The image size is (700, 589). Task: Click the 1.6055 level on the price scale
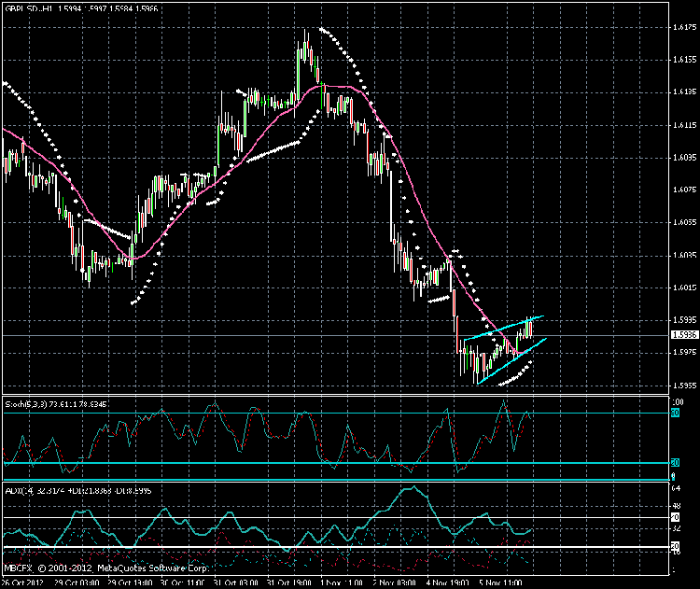(x=684, y=222)
